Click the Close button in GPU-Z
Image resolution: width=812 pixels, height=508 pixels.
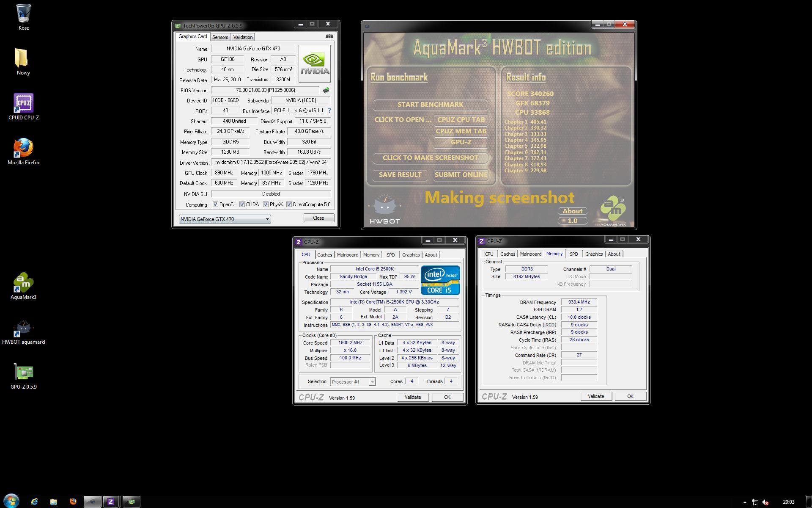tap(318, 218)
